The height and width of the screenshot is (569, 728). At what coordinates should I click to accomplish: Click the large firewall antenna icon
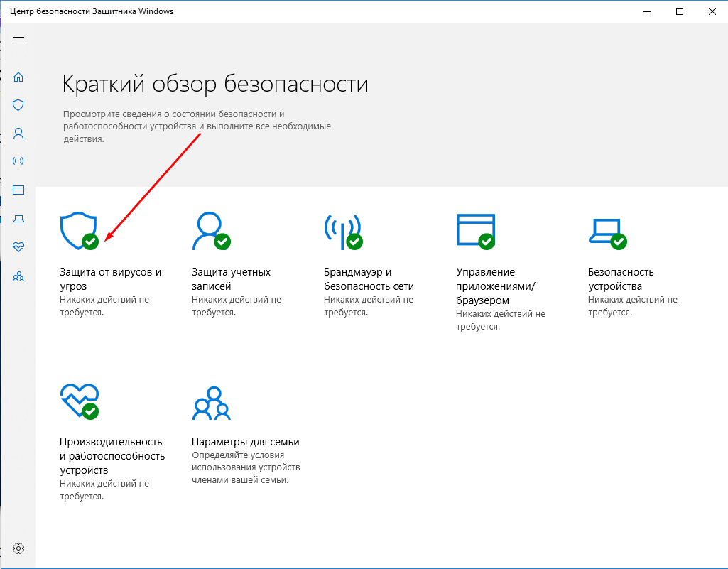[343, 232]
